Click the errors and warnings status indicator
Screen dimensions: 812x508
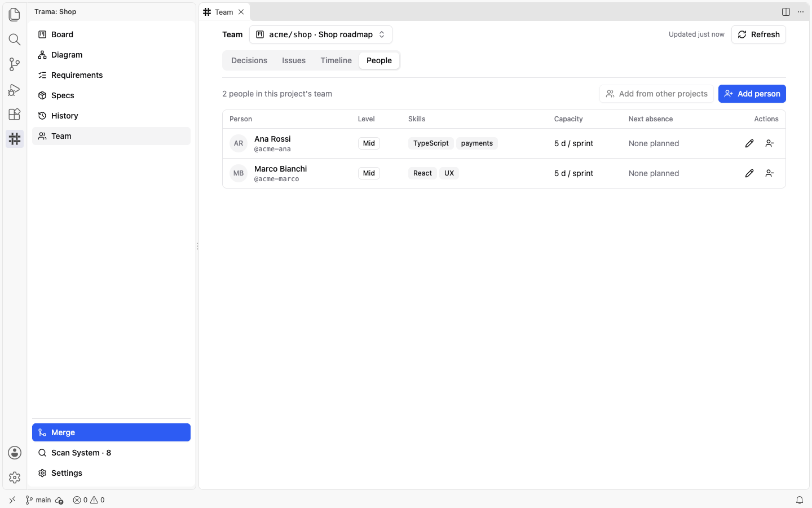[x=89, y=500]
